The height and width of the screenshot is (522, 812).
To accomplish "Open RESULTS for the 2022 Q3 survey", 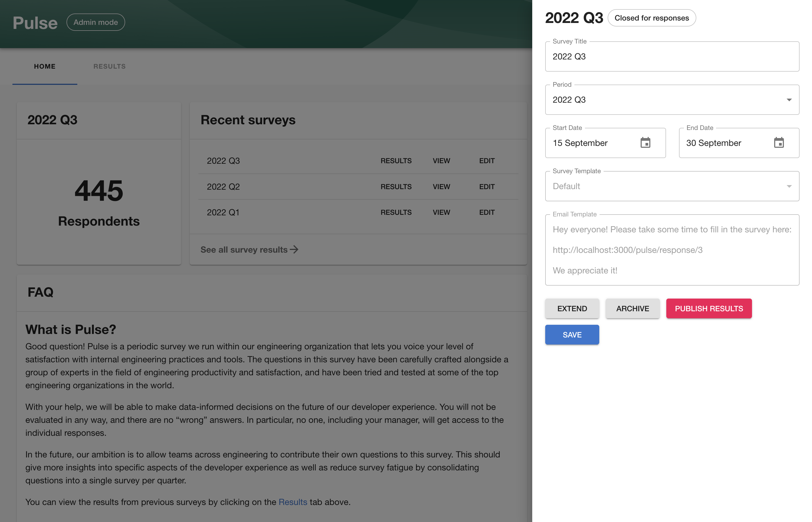I will 396,161.
